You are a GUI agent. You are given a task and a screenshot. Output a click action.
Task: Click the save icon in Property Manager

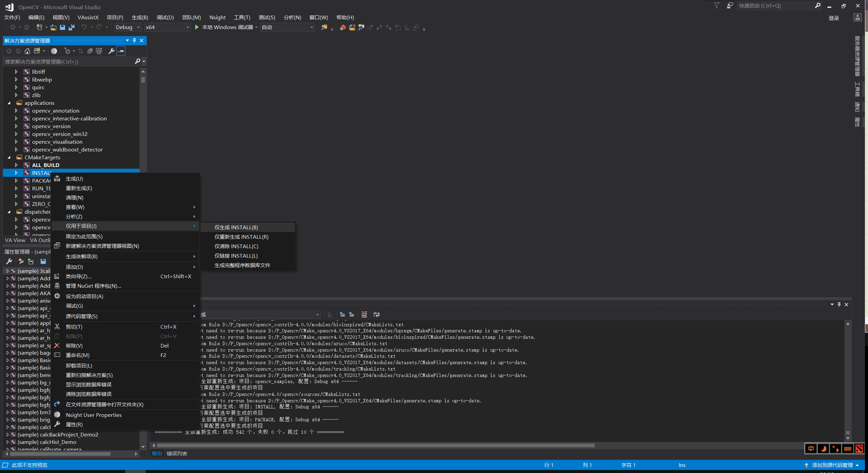43,261
